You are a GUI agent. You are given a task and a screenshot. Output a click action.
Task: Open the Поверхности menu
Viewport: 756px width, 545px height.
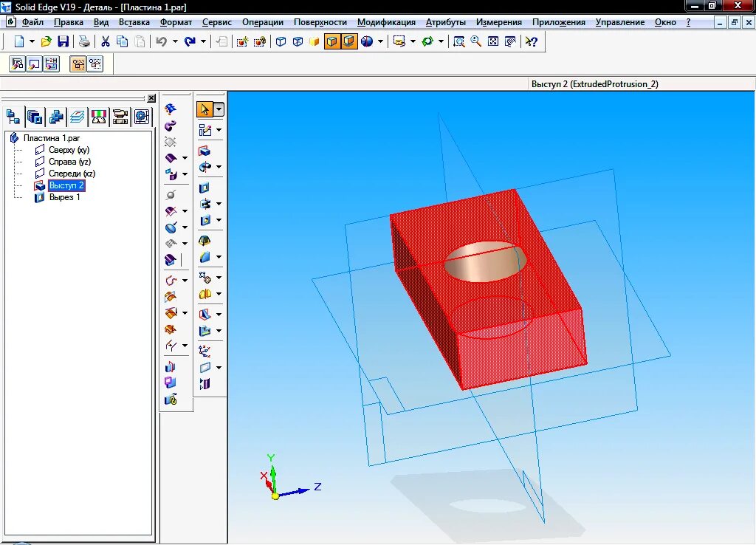tap(320, 22)
